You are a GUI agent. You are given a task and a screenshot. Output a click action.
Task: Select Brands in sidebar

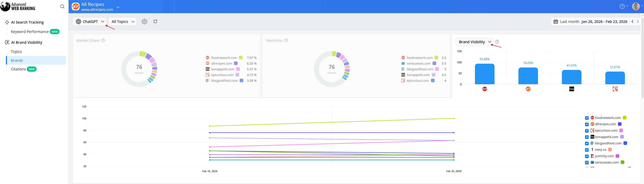[x=36, y=60]
